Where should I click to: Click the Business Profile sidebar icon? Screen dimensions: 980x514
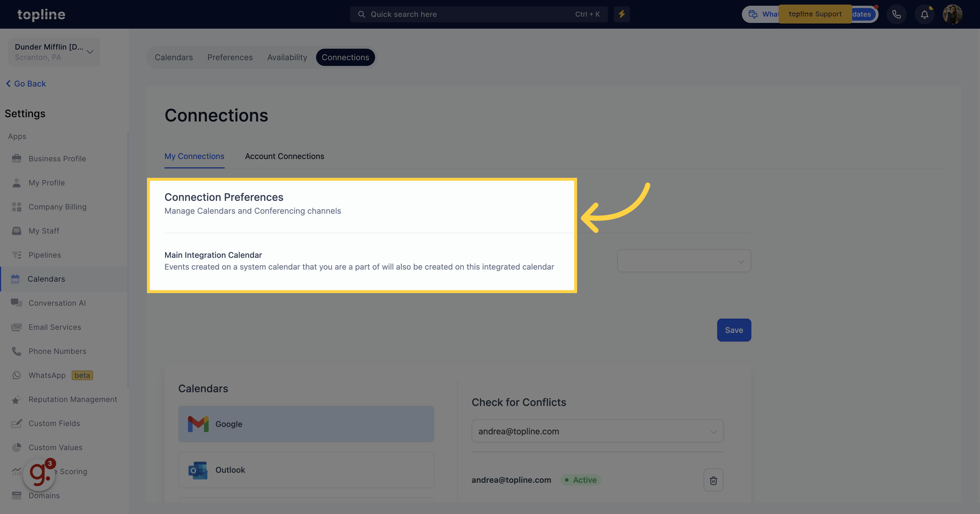pyautogui.click(x=17, y=158)
